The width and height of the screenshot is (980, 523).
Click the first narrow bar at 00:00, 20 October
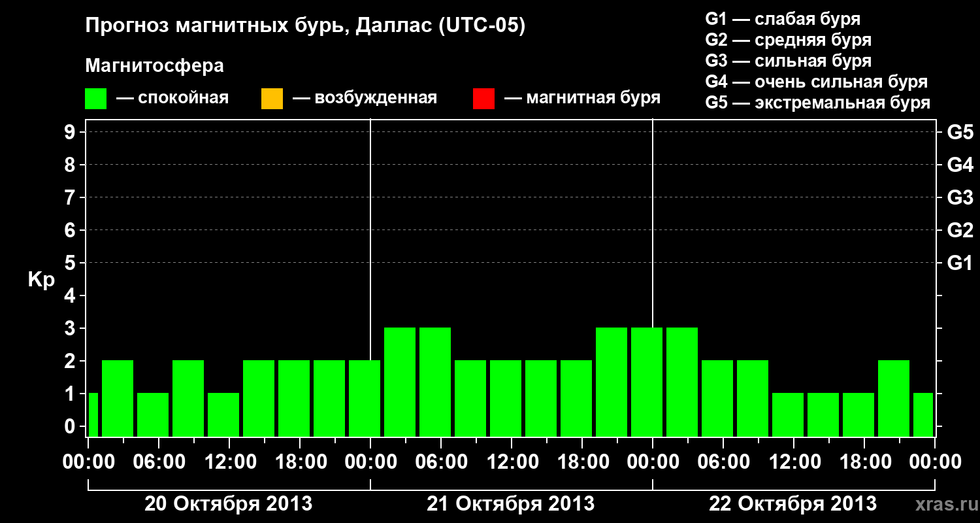[x=93, y=414]
